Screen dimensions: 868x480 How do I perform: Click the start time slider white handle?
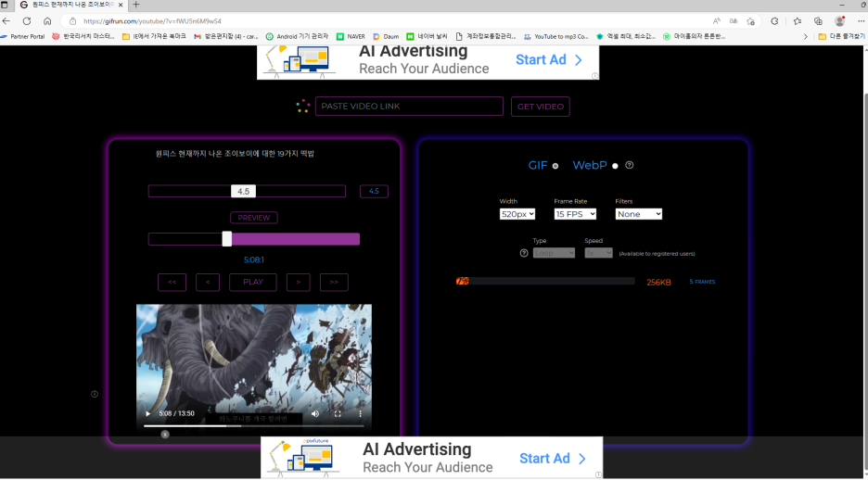point(227,239)
